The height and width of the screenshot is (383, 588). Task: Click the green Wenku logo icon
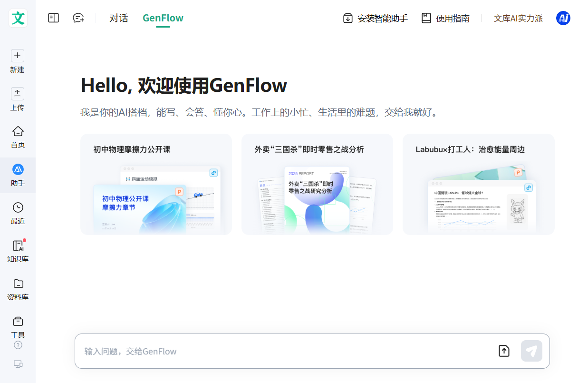[18, 18]
